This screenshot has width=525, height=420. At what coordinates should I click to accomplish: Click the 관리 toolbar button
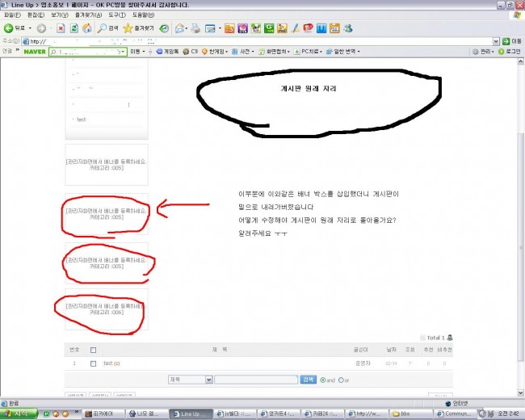click(483, 52)
